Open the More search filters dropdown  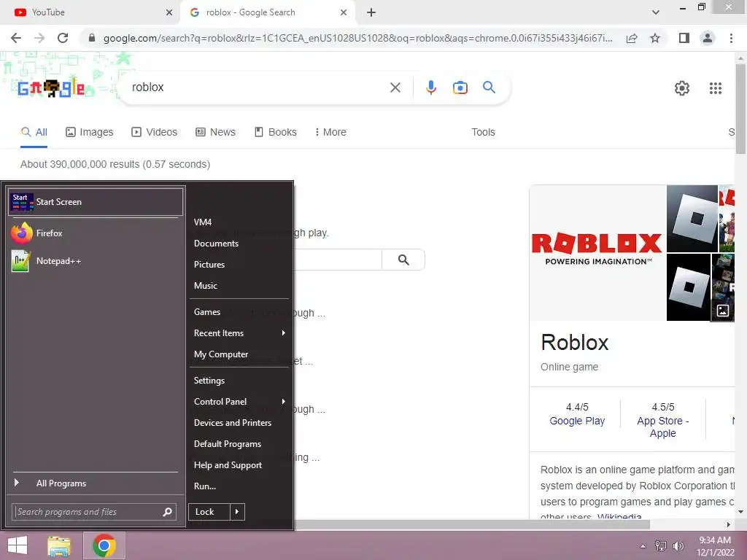click(x=330, y=132)
